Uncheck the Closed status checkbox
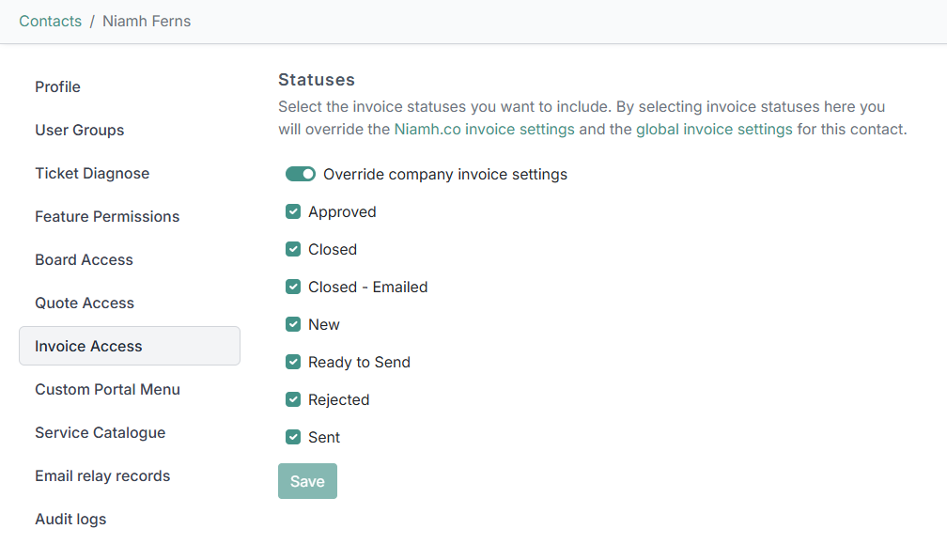 click(x=293, y=249)
